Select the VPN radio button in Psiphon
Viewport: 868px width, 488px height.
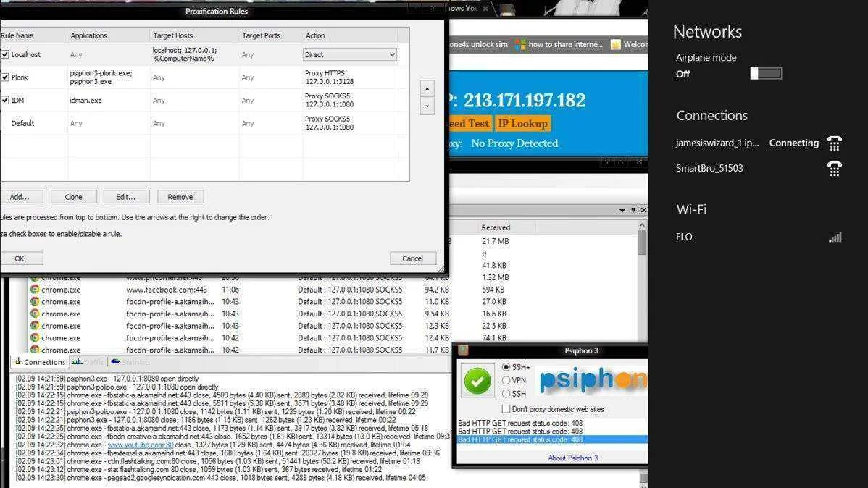(x=506, y=380)
